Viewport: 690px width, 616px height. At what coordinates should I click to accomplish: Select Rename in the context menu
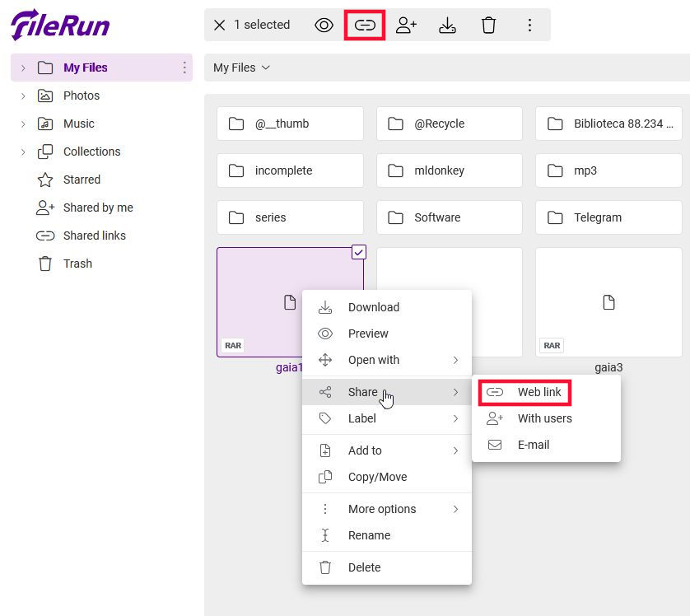(369, 535)
